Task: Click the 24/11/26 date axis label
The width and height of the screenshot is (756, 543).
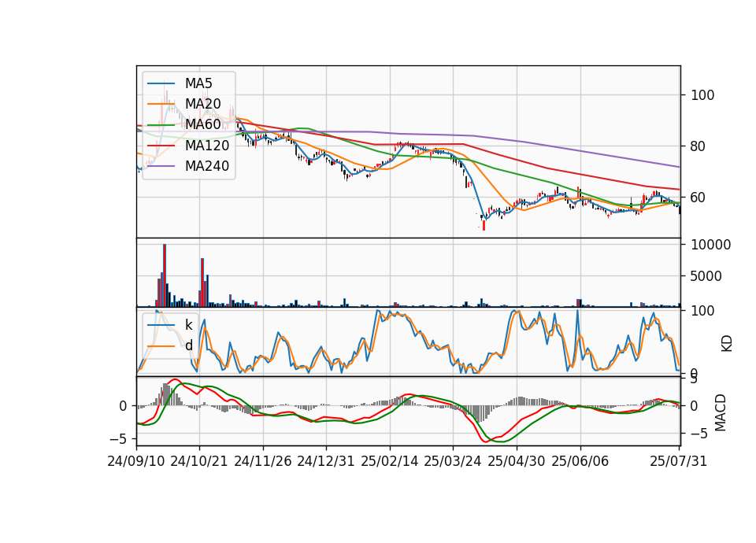Action: click(x=263, y=461)
